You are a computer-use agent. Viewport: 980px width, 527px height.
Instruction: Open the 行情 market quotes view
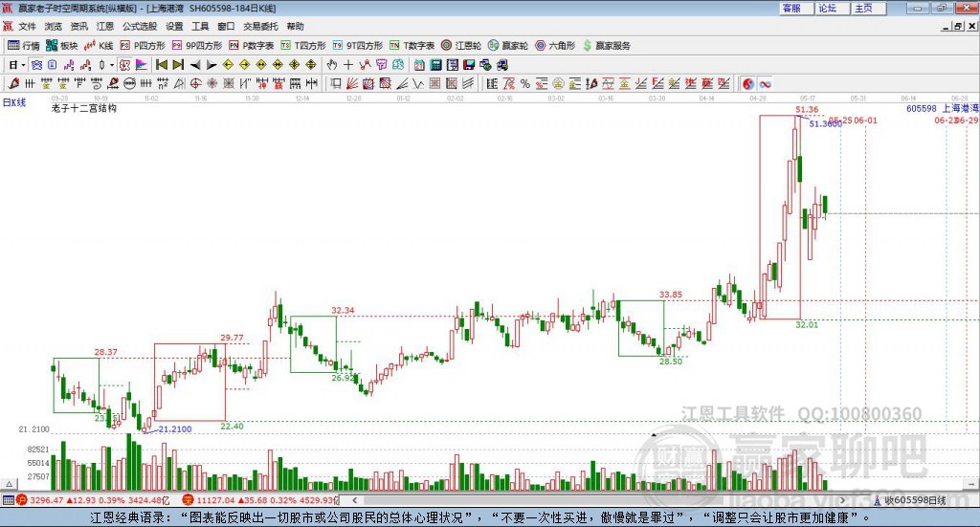24,46
